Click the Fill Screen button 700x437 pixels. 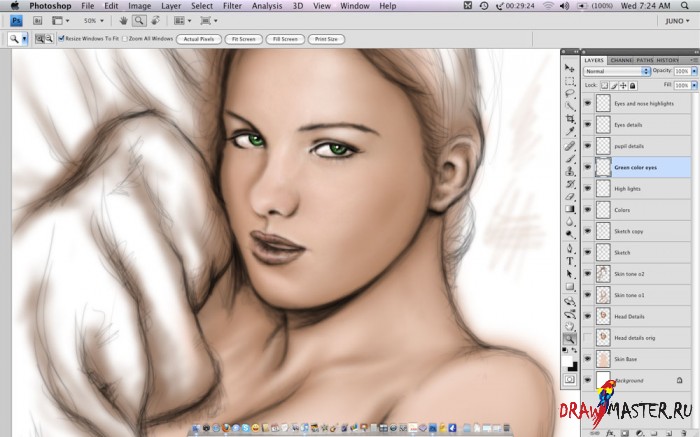(285, 39)
